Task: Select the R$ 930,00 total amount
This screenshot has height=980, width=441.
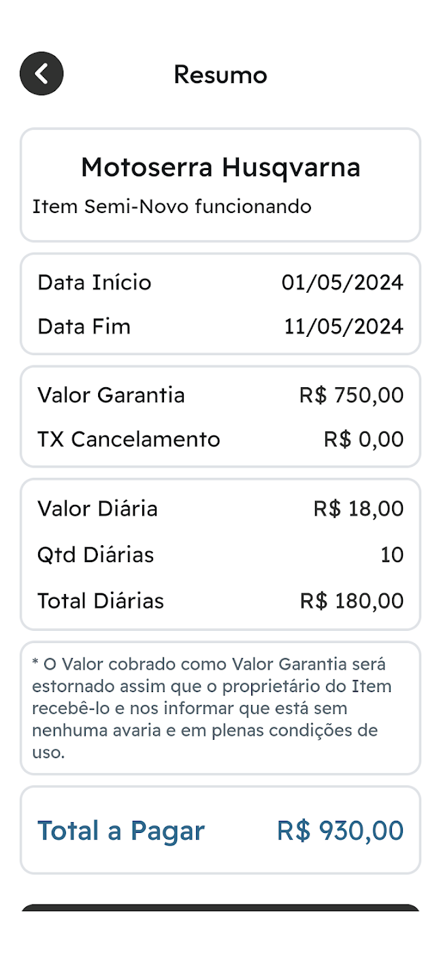Action: (340, 831)
